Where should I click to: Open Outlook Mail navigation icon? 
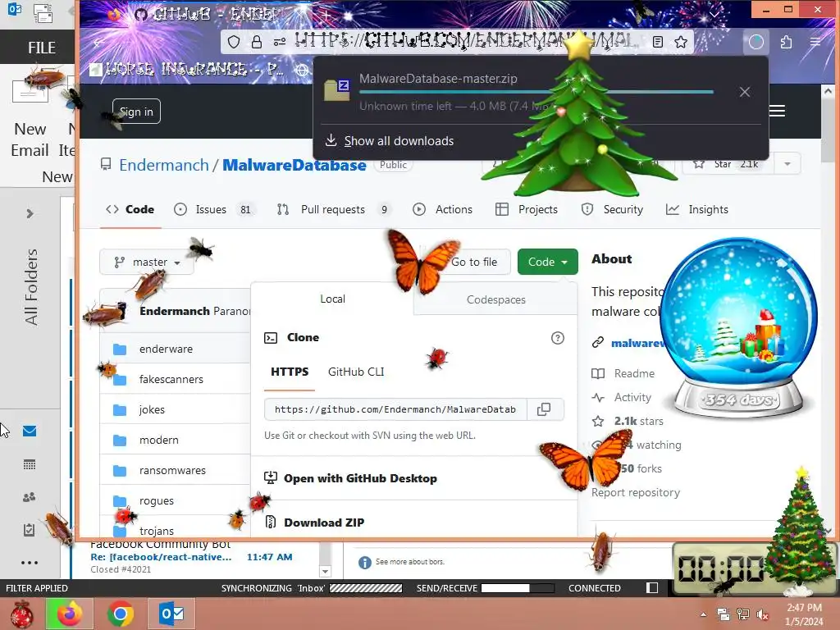pyautogui.click(x=30, y=431)
